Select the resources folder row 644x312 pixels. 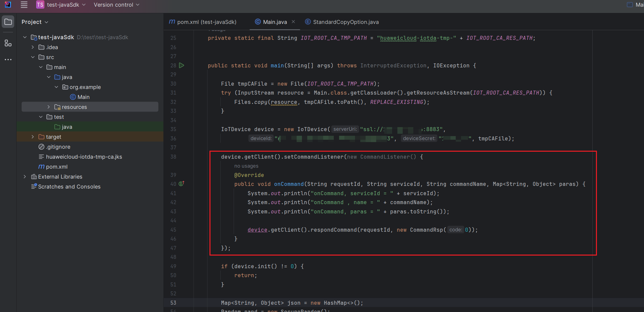pos(90,107)
